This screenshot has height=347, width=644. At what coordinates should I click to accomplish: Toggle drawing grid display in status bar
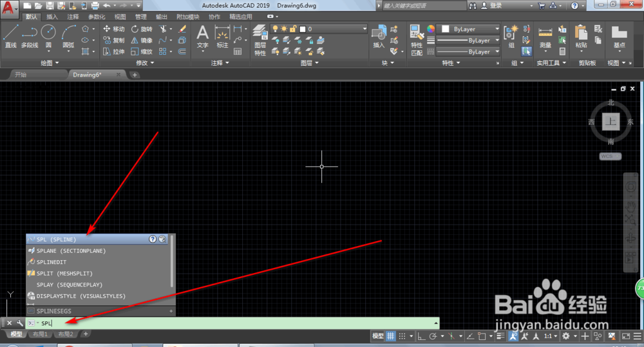click(390, 336)
